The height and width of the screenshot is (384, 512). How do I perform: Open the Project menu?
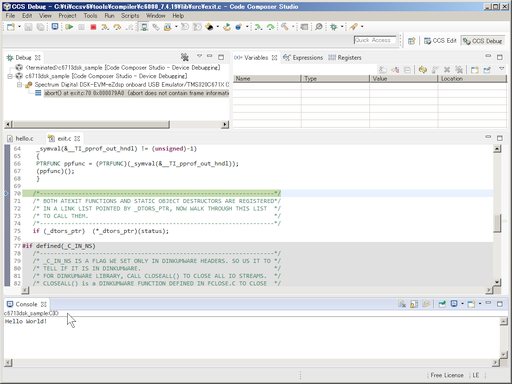(x=67, y=16)
